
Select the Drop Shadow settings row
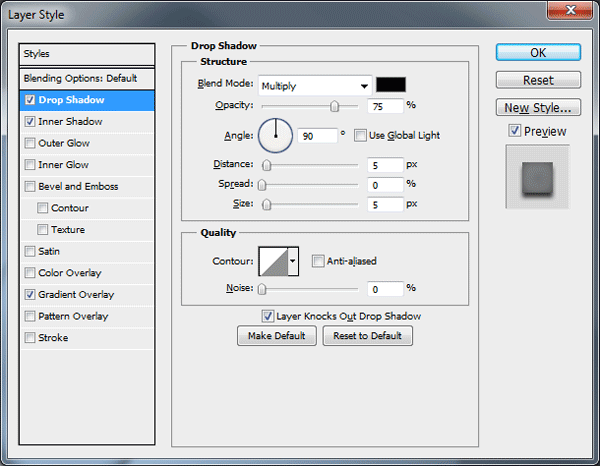click(87, 100)
